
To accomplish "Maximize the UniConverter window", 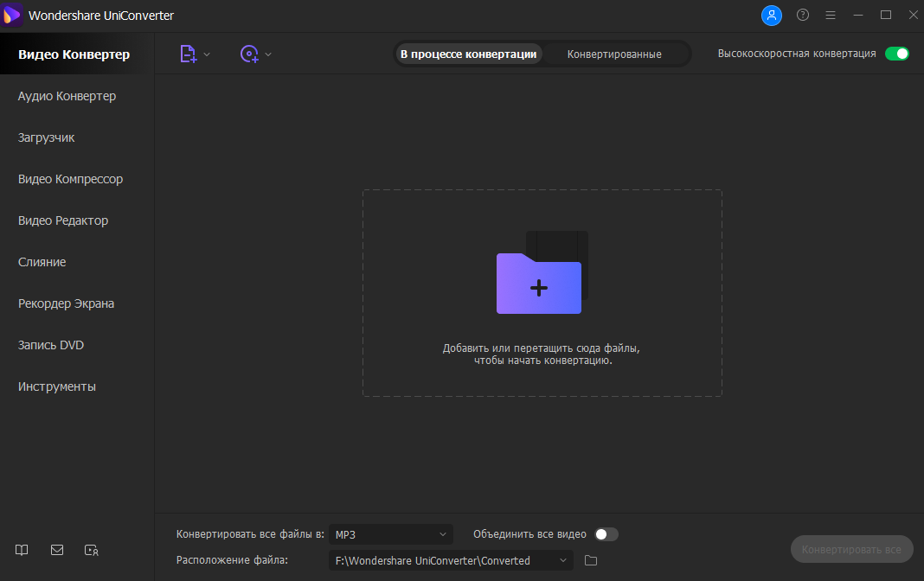I will [x=886, y=16].
